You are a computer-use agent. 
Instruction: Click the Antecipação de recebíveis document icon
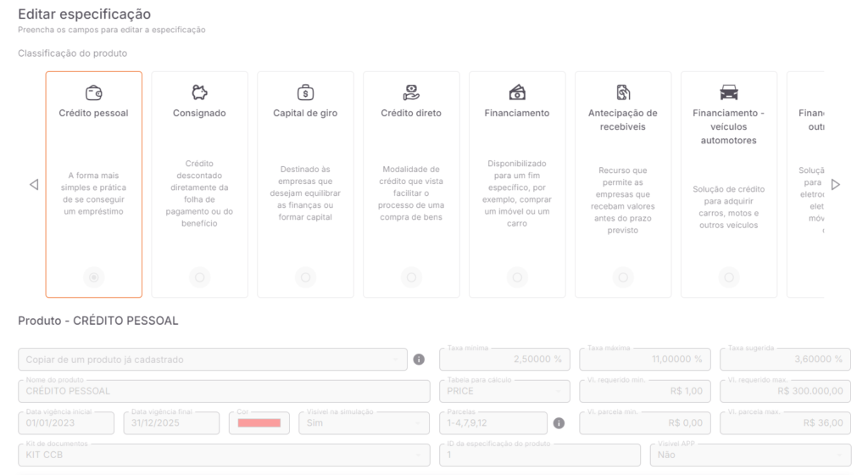pos(623,92)
